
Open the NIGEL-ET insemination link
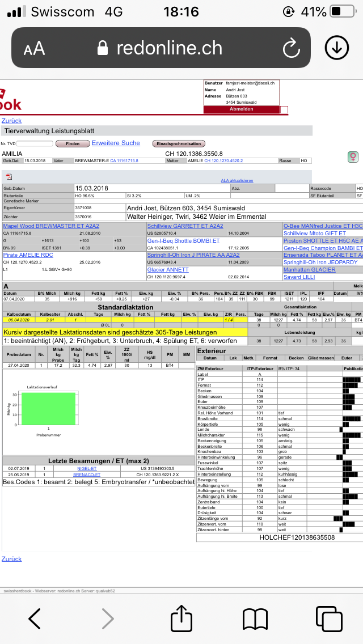87,468
